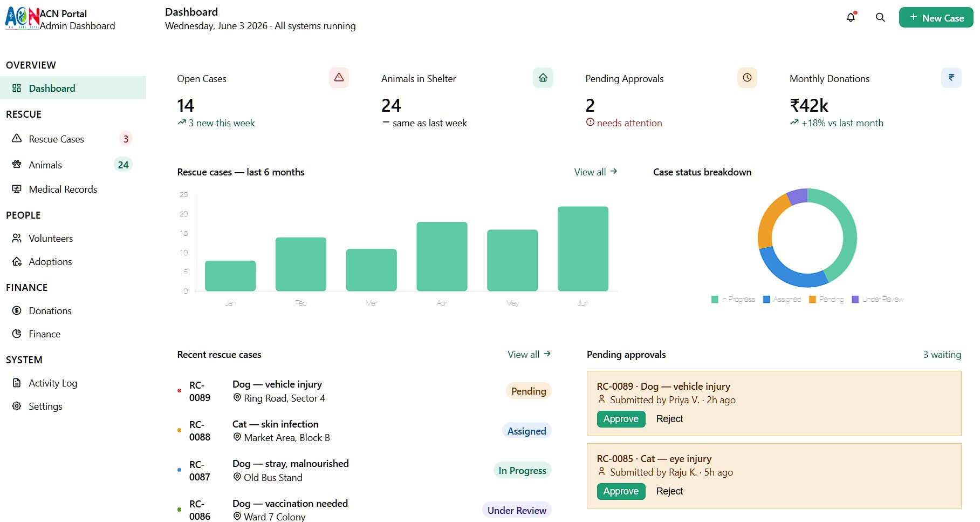The image size is (980, 522).
Task: Open the Finance page
Action: pos(73,334)
